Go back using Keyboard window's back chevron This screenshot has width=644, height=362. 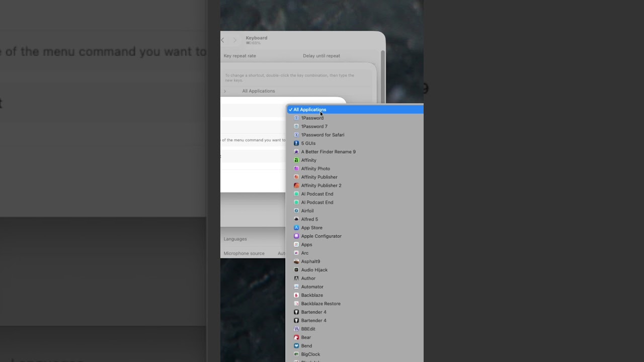click(223, 40)
